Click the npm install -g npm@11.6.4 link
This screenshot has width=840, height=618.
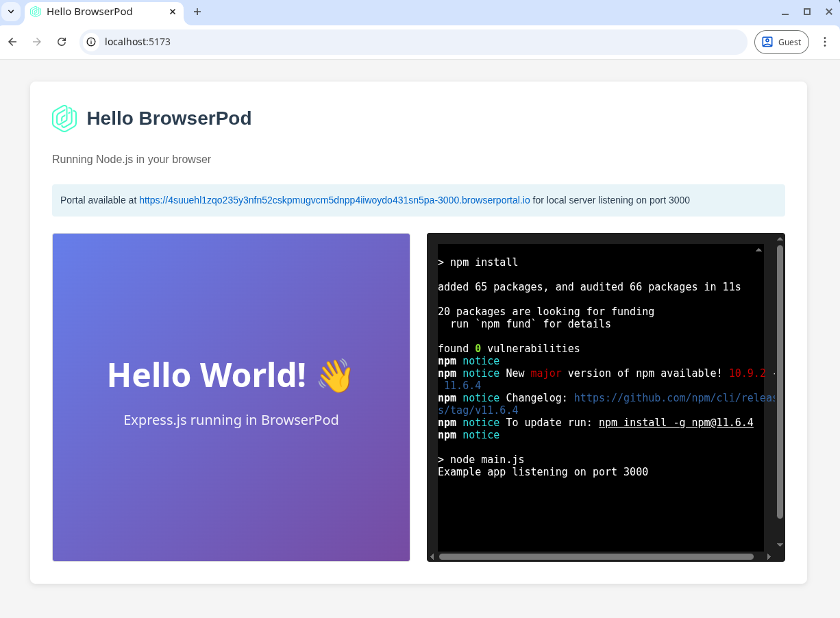coord(676,422)
